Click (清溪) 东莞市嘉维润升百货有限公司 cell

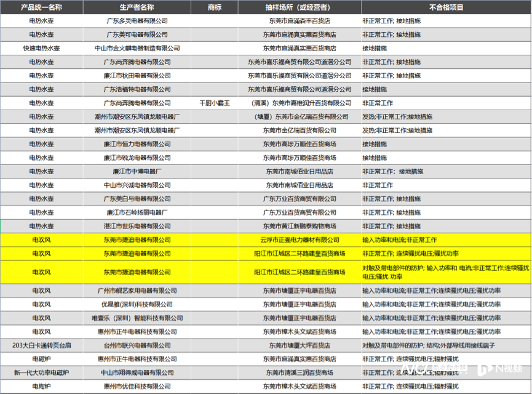pos(300,103)
